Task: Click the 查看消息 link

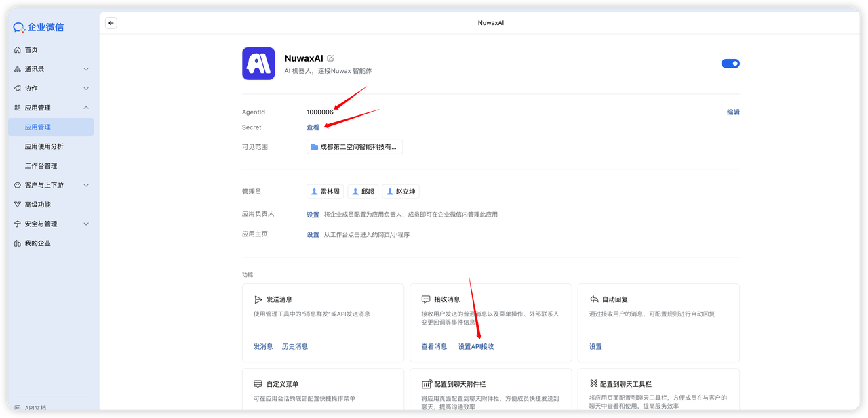Action: (434, 347)
